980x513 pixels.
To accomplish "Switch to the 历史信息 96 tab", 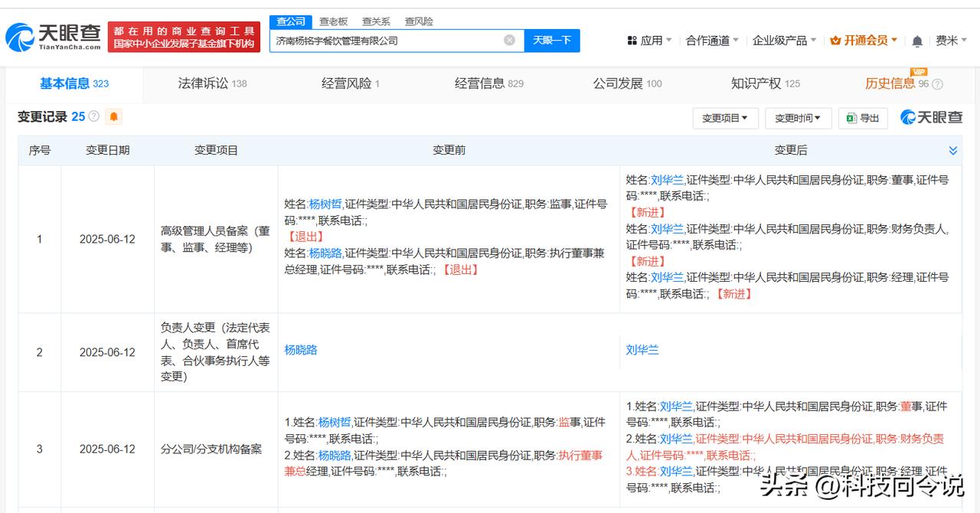I will pyautogui.click(x=897, y=83).
